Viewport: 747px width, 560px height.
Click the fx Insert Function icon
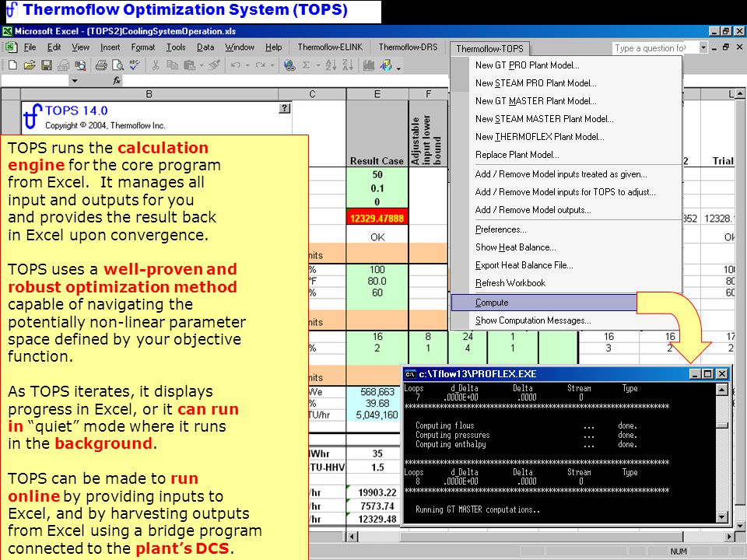117,81
